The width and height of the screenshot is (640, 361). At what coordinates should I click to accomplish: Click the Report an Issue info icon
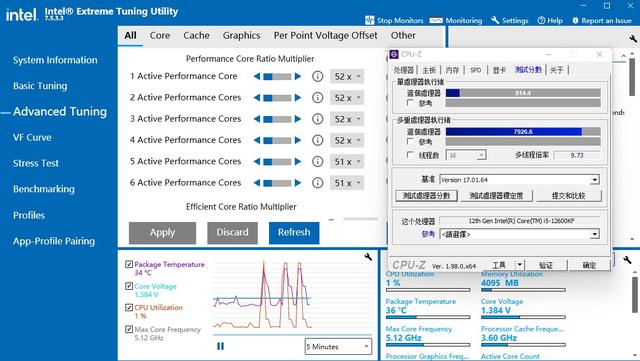[x=575, y=20]
